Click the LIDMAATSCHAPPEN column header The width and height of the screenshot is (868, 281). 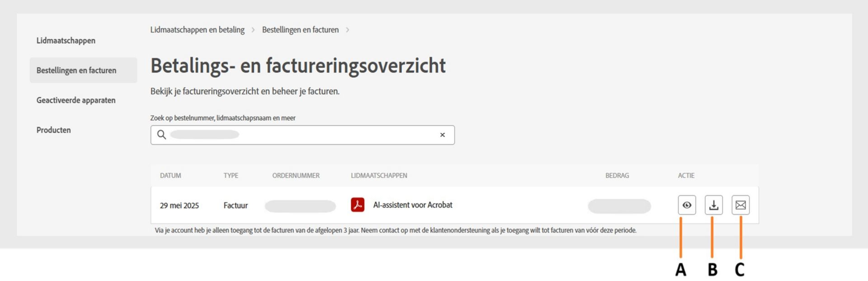[x=379, y=176]
